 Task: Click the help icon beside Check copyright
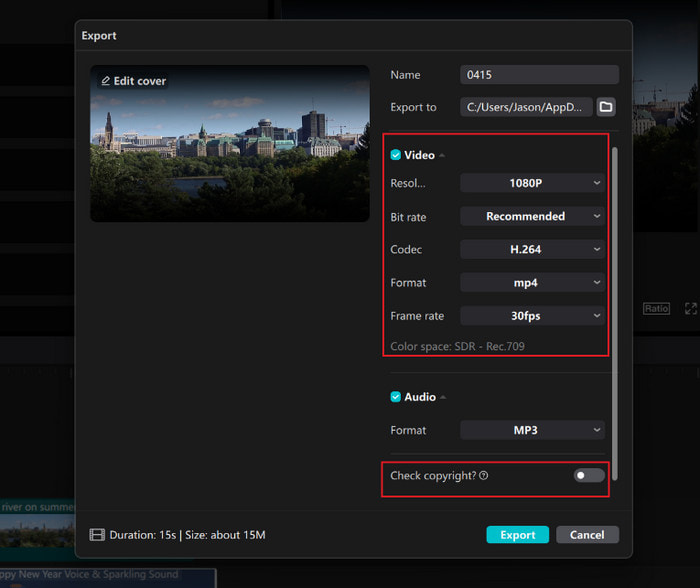click(x=483, y=475)
